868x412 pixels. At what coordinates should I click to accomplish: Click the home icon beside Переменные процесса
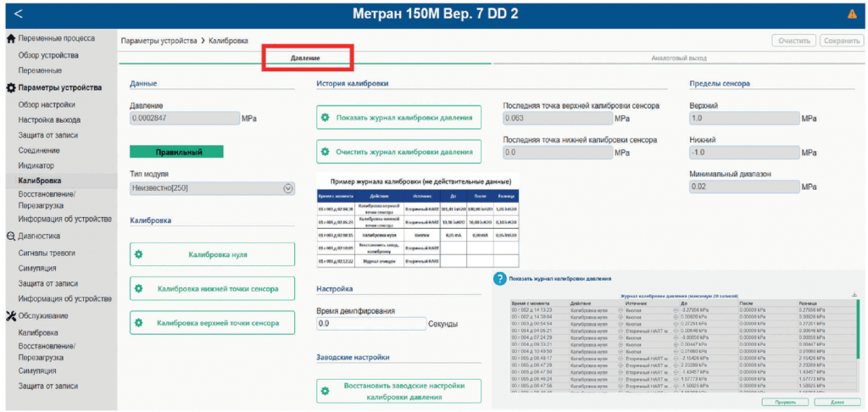point(10,39)
